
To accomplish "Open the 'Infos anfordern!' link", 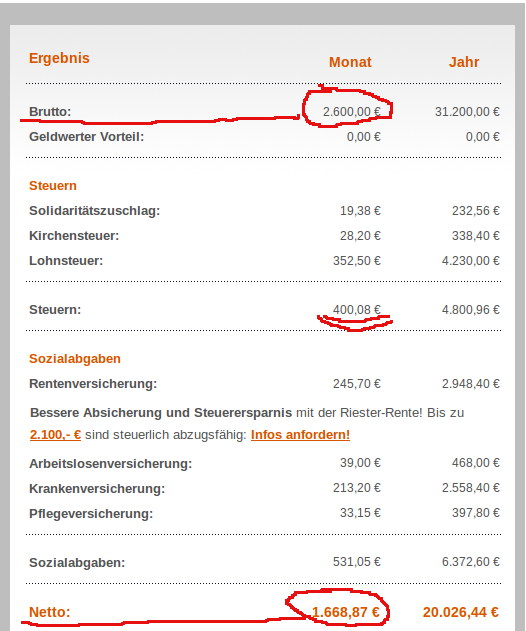I will 300,435.
